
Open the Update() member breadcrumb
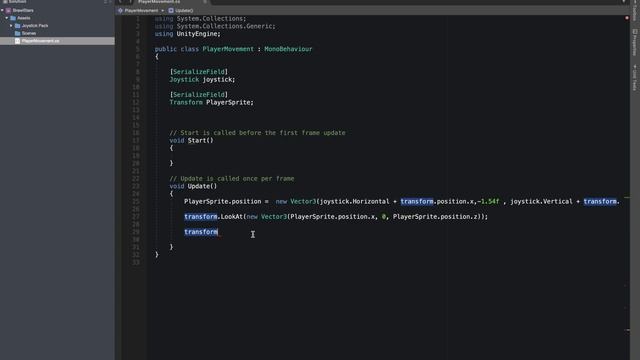coord(184,11)
